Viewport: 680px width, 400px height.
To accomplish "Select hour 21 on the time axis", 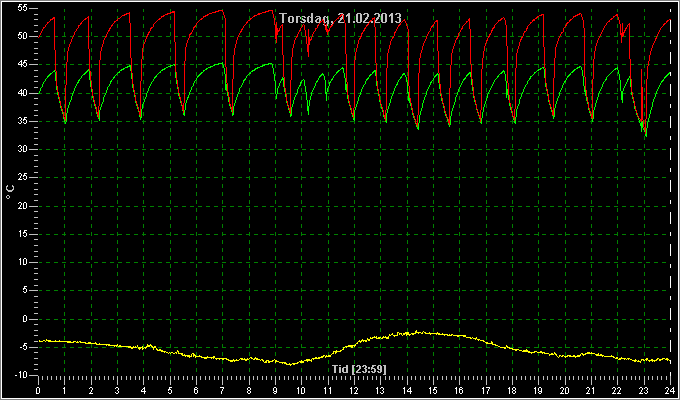I will [591, 390].
